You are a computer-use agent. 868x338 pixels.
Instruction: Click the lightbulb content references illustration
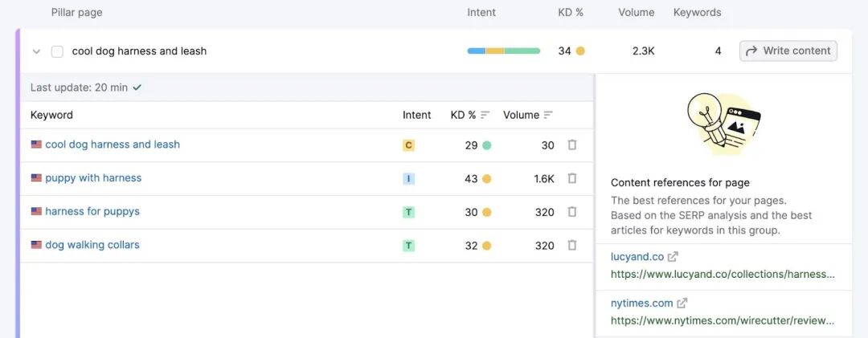pyautogui.click(x=723, y=124)
